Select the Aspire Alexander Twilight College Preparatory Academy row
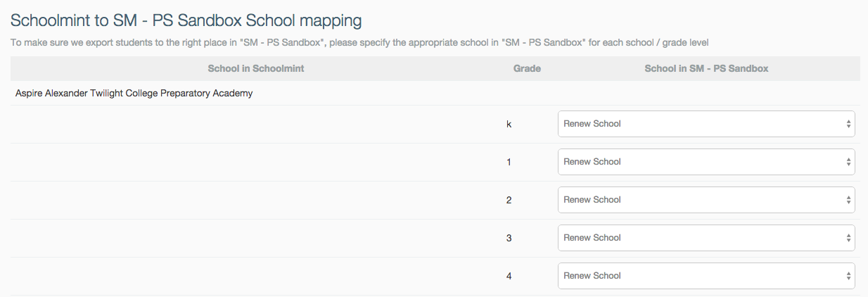This screenshot has width=868, height=297. (134, 93)
